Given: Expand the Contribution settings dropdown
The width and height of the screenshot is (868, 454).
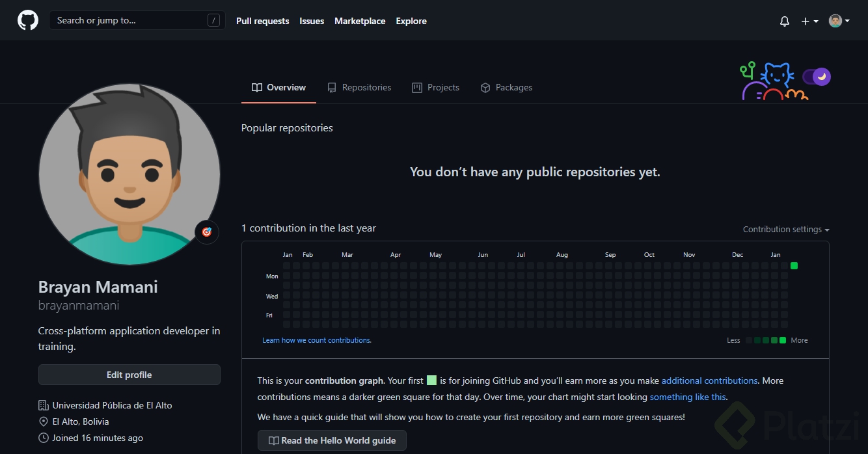Looking at the screenshot, I should click(786, 230).
